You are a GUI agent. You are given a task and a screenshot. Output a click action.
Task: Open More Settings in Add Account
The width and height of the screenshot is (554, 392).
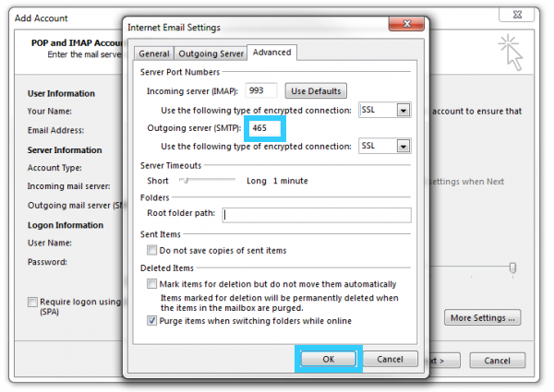pyautogui.click(x=483, y=318)
